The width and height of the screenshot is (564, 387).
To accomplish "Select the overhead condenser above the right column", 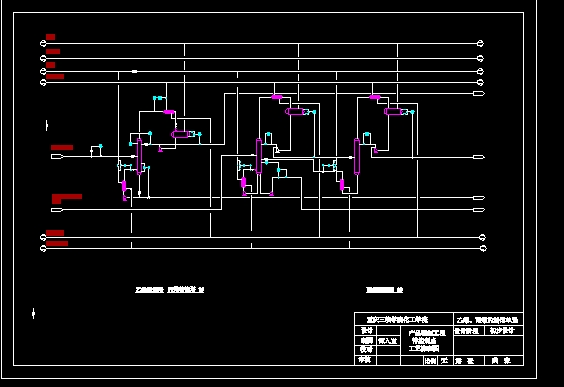I will (x=375, y=97).
